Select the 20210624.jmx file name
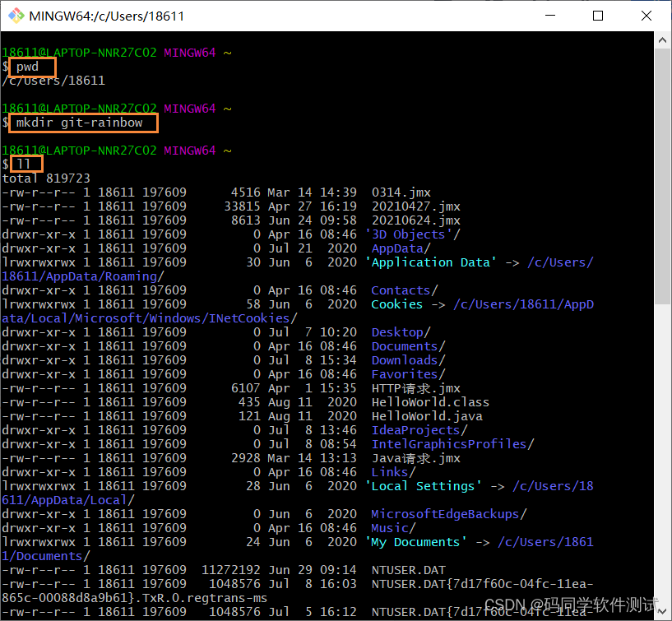 [x=415, y=220]
